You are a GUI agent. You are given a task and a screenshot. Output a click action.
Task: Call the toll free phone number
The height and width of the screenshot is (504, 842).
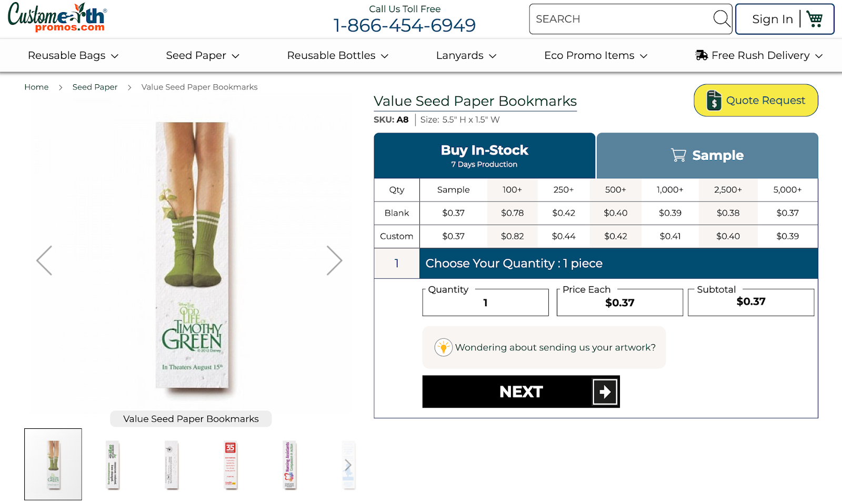(404, 25)
